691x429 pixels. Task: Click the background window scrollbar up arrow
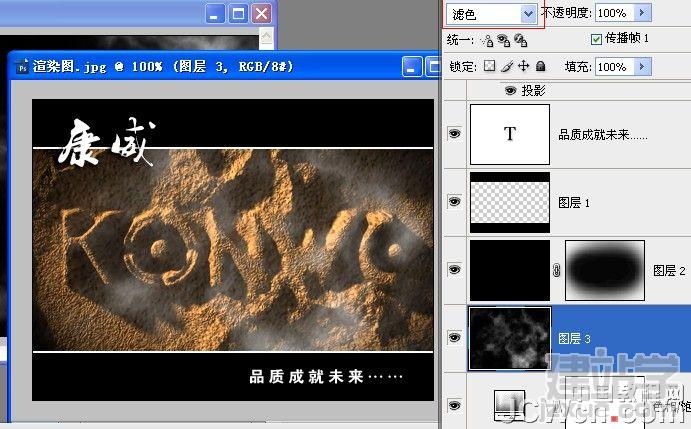pos(266,36)
